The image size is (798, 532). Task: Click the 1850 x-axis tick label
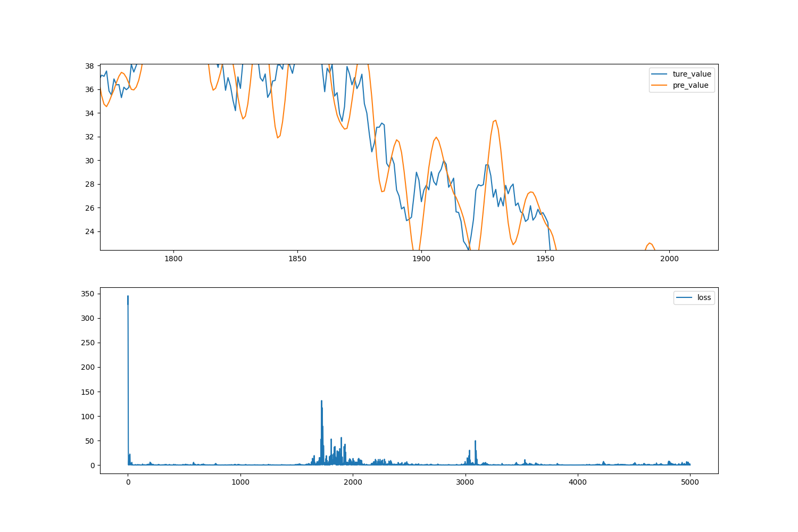coord(297,259)
